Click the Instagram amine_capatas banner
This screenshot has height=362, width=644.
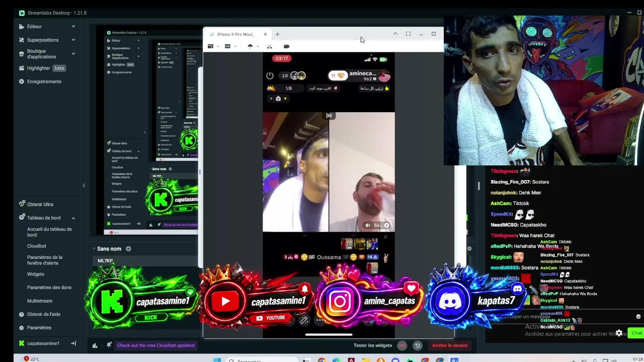pyautogui.click(x=371, y=299)
